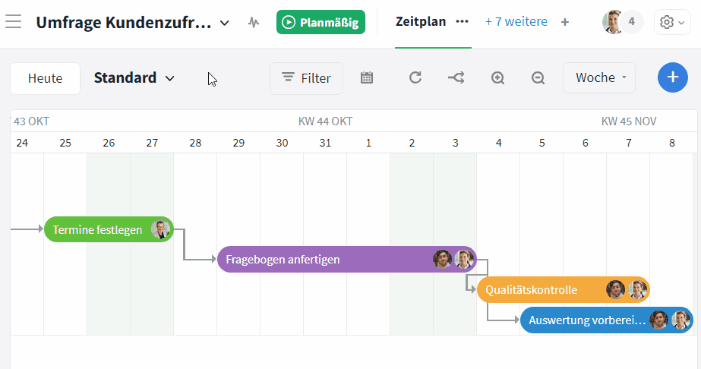The width and height of the screenshot is (701, 369).
Task: Jump to Heute on timeline
Action: point(45,78)
